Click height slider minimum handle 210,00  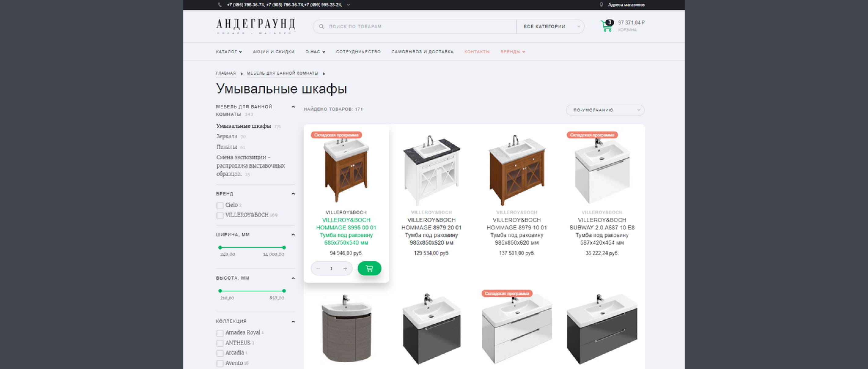point(220,291)
